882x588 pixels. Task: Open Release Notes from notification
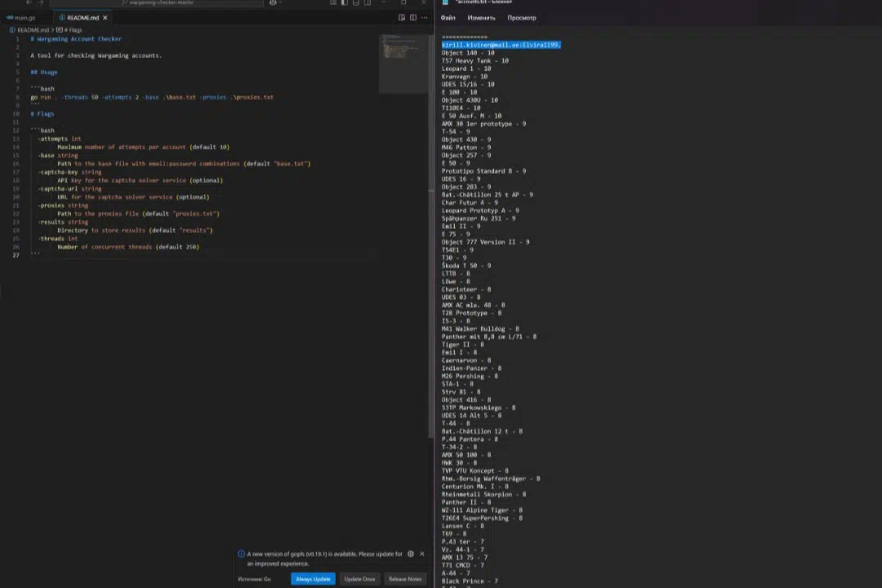pyautogui.click(x=405, y=579)
